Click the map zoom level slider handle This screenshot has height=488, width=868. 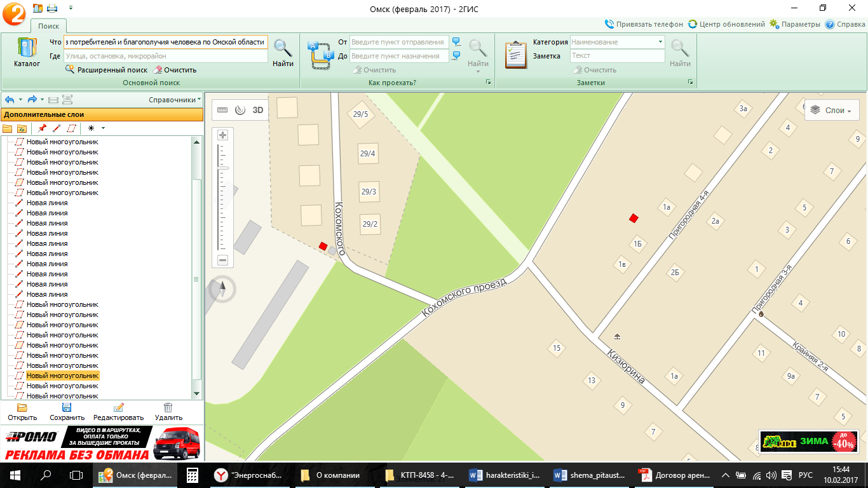223,168
